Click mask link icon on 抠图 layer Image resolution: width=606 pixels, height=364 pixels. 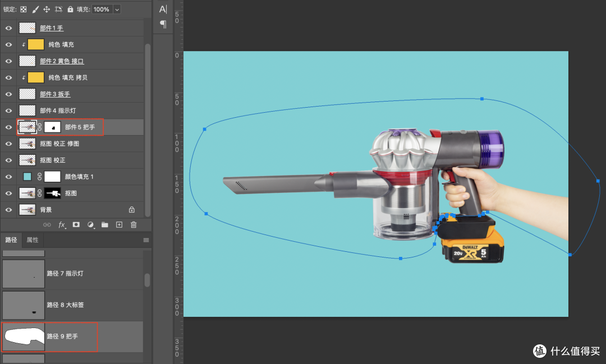pyautogui.click(x=39, y=193)
